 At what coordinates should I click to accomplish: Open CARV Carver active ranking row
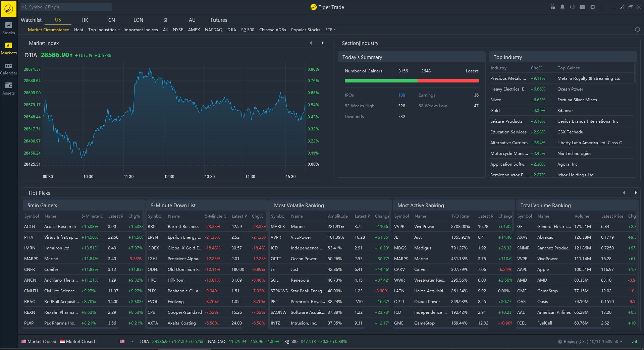pyautogui.click(x=453, y=270)
